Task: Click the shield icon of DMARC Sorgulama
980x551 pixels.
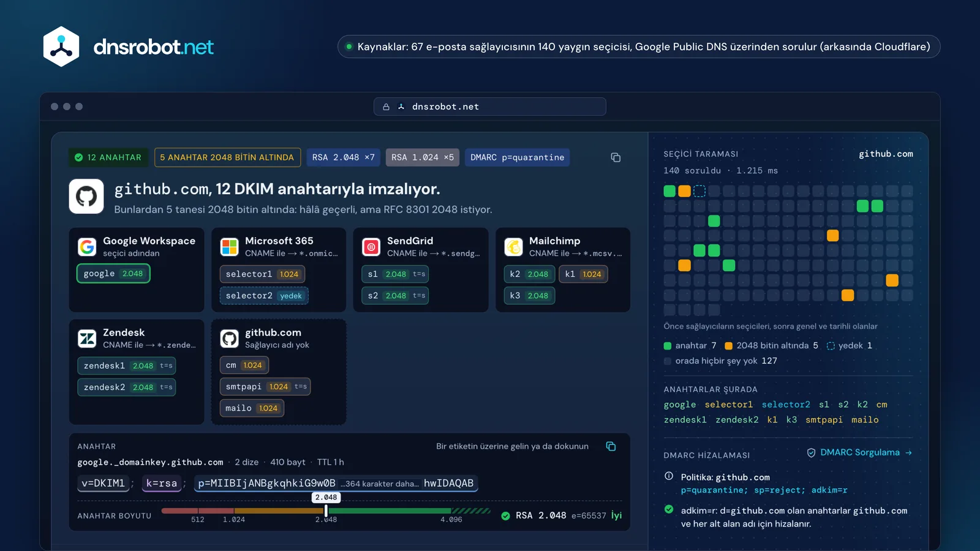Action: [x=811, y=452]
